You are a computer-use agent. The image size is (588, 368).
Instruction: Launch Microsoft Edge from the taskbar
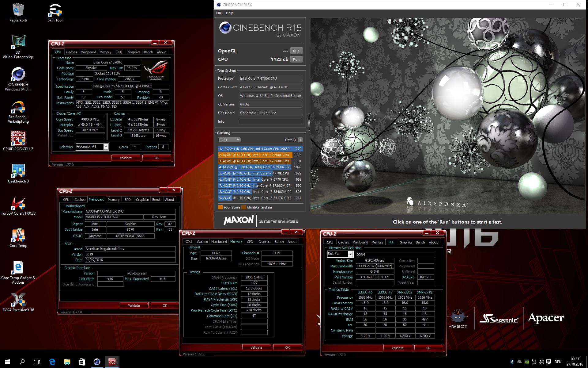pyautogui.click(x=52, y=362)
